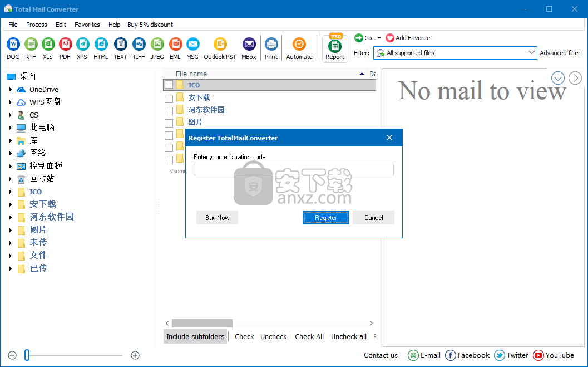This screenshot has height=367, width=588.
Task: Click the scroll right arrow in file list
Action: pyautogui.click(x=371, y=323)
